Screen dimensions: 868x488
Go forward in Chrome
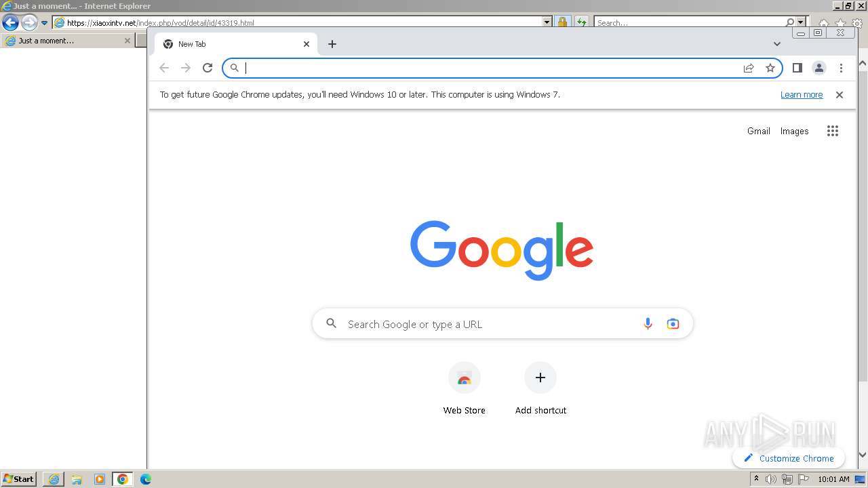click(x=186, y=68)
